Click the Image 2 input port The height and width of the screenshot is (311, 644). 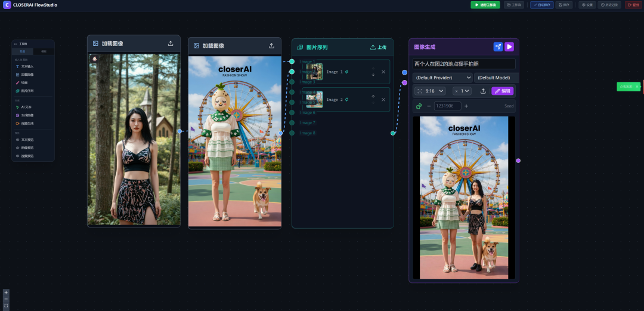[292, 72]
